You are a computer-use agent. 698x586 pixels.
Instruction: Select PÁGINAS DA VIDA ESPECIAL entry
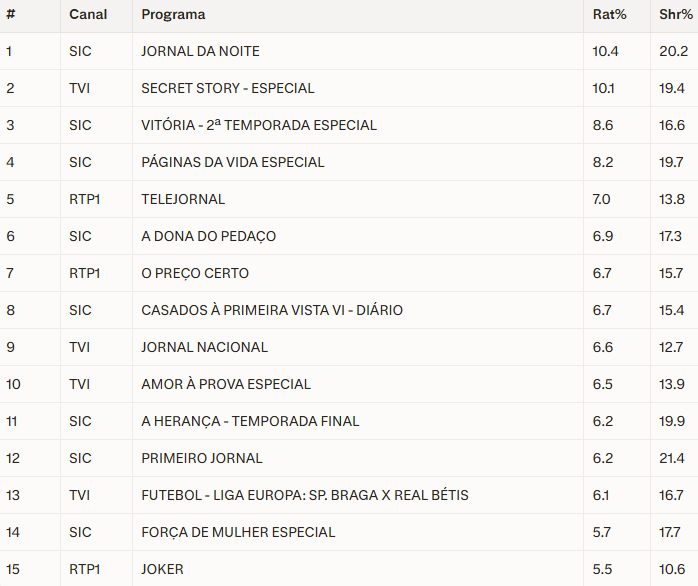pos(232,162)
